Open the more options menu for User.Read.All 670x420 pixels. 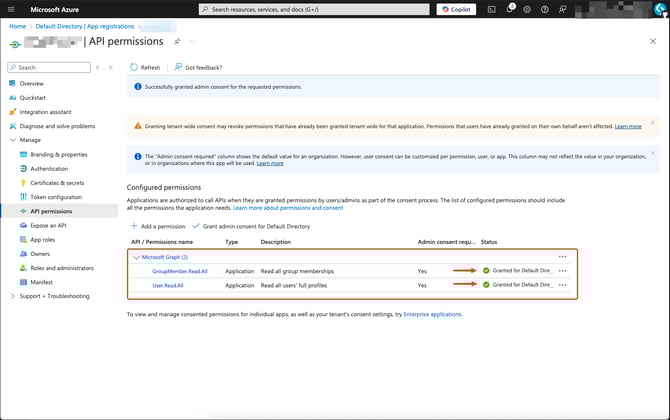[x=562, y=285]
